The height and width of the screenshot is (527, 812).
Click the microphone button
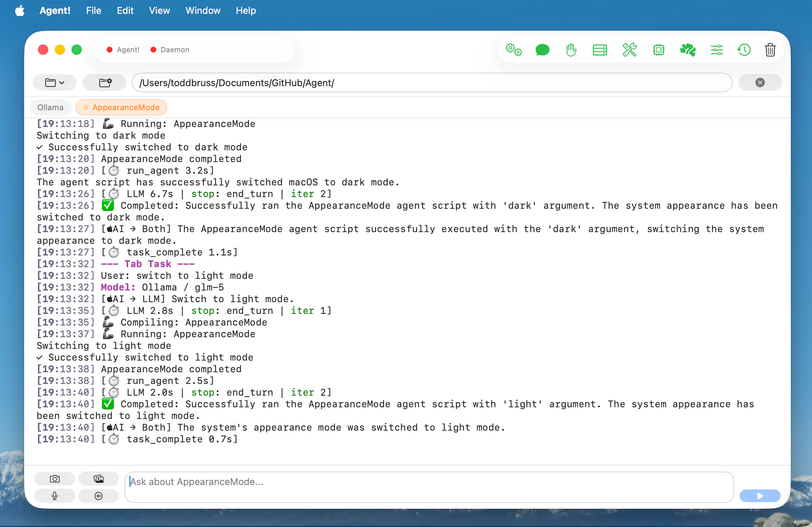(55, 496)
